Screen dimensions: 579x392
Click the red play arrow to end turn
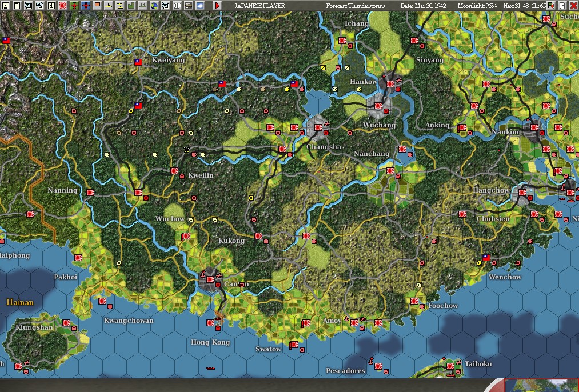pos(218,5)
